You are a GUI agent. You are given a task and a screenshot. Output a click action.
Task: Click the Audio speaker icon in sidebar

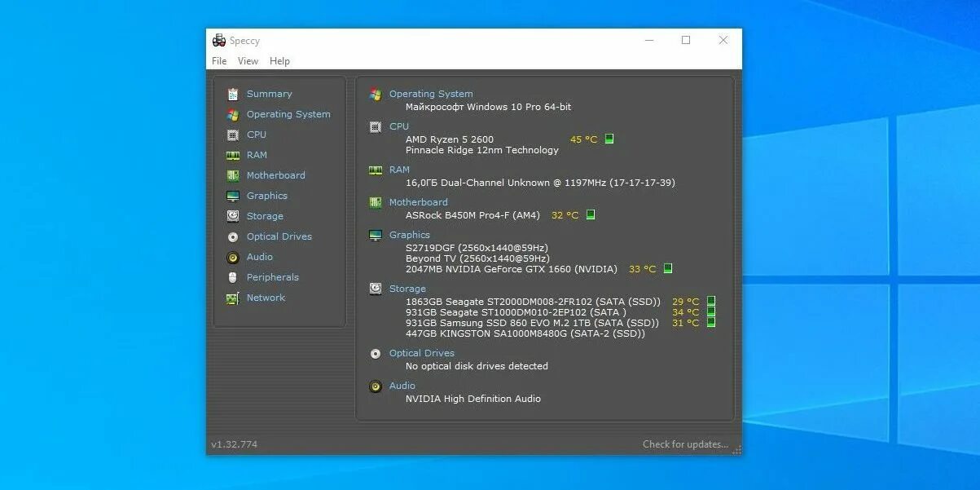pos(233,257)
